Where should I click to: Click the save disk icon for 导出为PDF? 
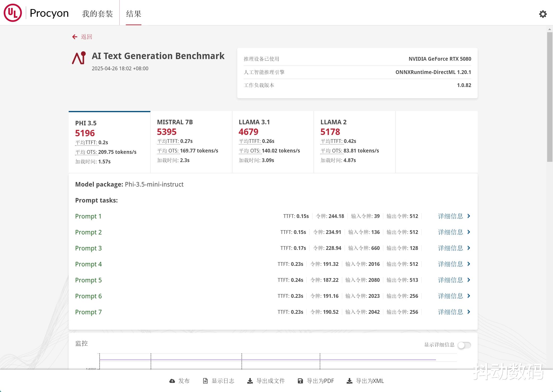pyautogui.click(x=300, y=381)
